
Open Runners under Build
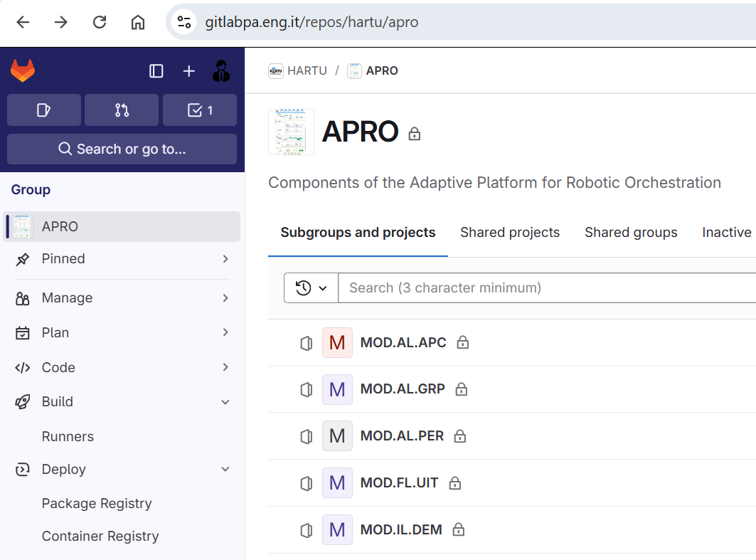point(68,436)
